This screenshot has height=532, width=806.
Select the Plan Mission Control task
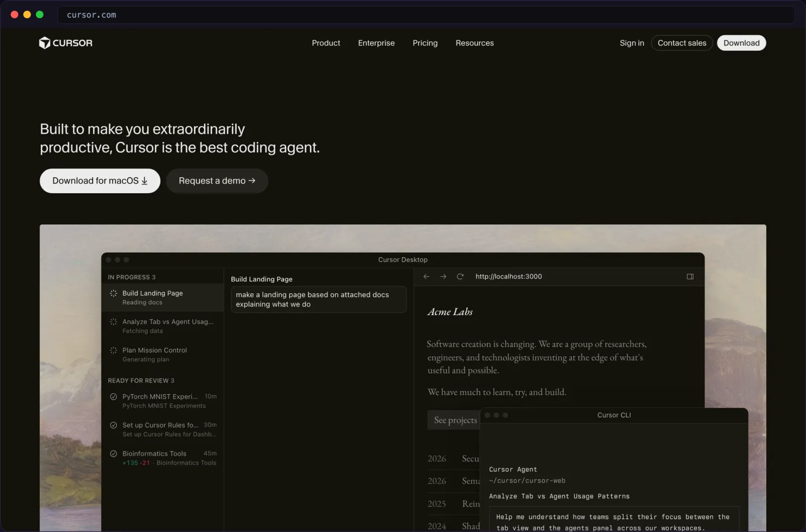[163, 354]
